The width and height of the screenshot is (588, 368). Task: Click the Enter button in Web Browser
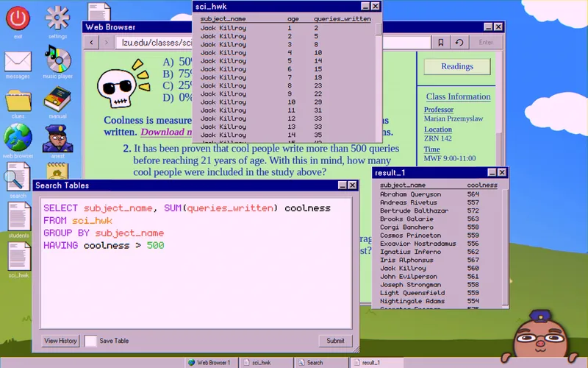point(486,43)
